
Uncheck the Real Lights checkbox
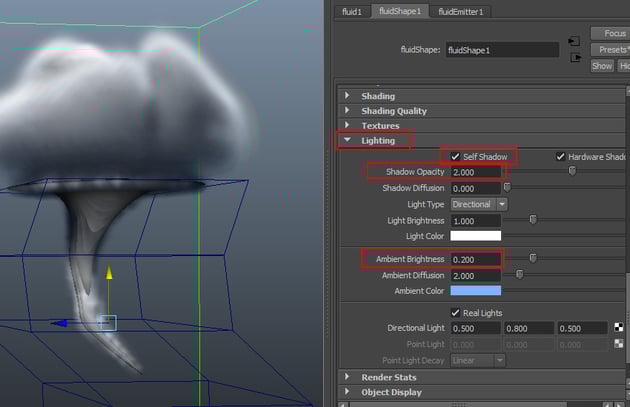pos(456,313)
